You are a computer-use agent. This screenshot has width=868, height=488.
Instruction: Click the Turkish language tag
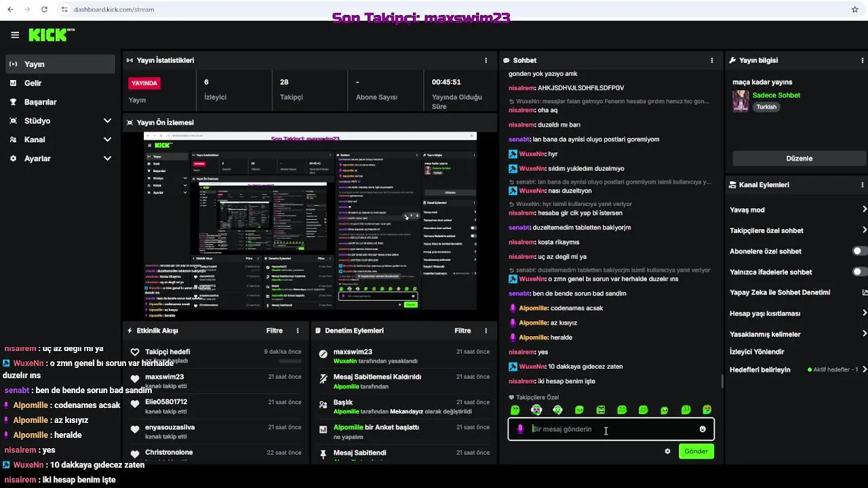[766, 107]
